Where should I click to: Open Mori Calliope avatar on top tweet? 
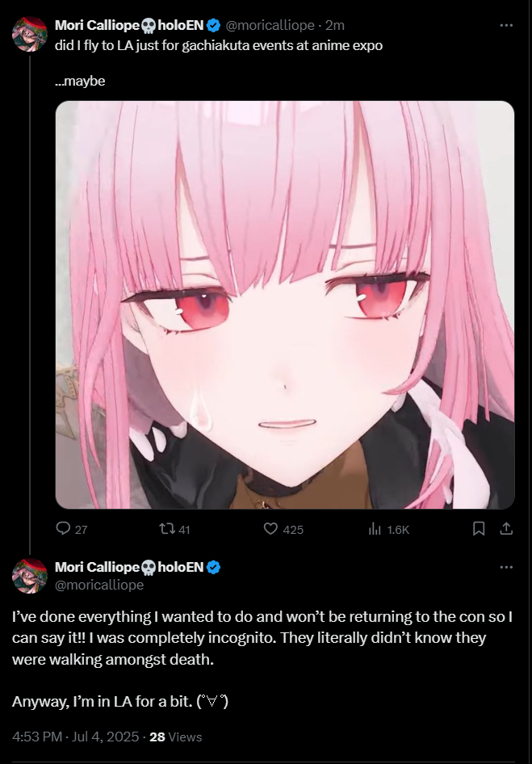coord(29,34)
